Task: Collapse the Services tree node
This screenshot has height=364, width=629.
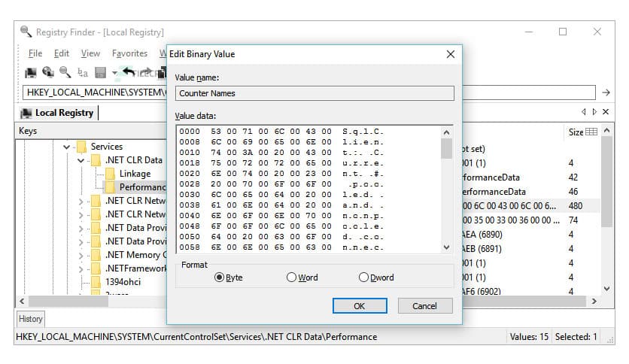Action: pyautogui.click(x=67, y=147)
